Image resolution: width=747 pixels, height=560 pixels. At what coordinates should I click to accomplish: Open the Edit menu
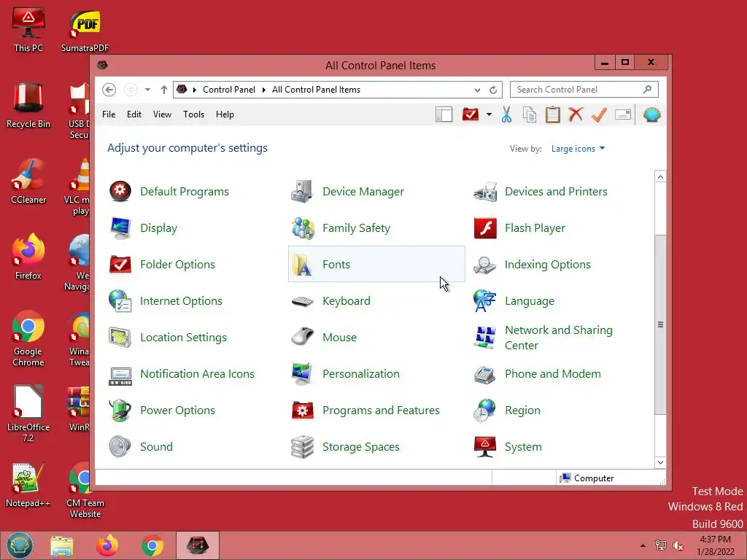tap(134, 114)
